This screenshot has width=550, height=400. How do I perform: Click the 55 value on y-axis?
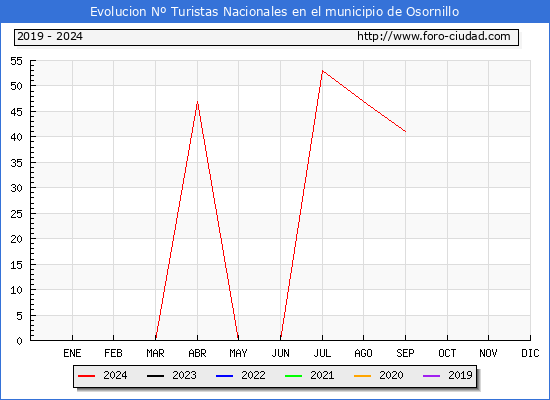[x=16, y=61]
